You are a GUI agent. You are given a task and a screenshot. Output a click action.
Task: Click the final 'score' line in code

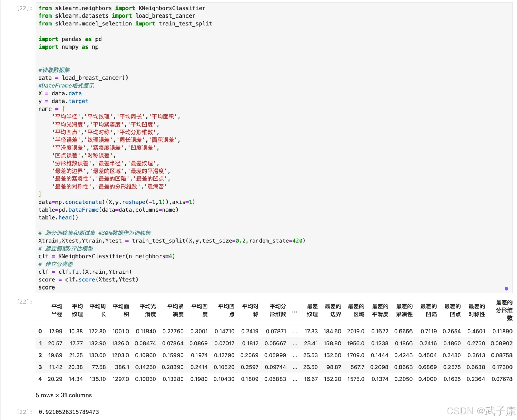[47, 287]
